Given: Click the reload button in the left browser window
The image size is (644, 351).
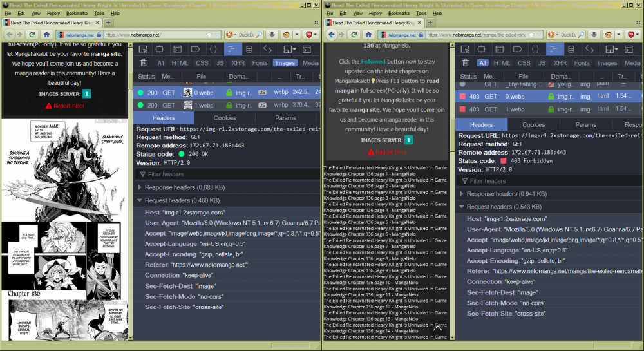Looking at the screenshot, I should click(x=31, y=35).
